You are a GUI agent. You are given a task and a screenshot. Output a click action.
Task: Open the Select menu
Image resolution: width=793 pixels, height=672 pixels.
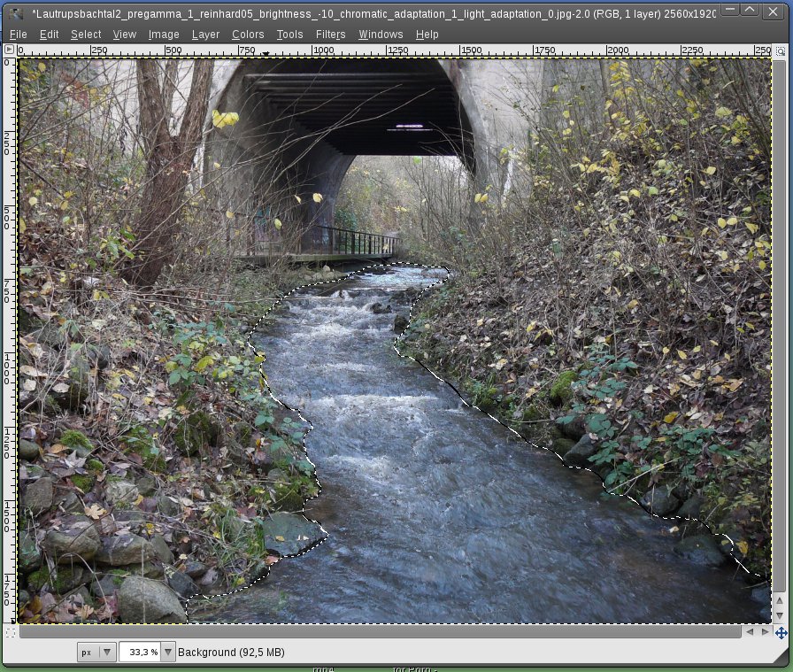coord(86,35)
